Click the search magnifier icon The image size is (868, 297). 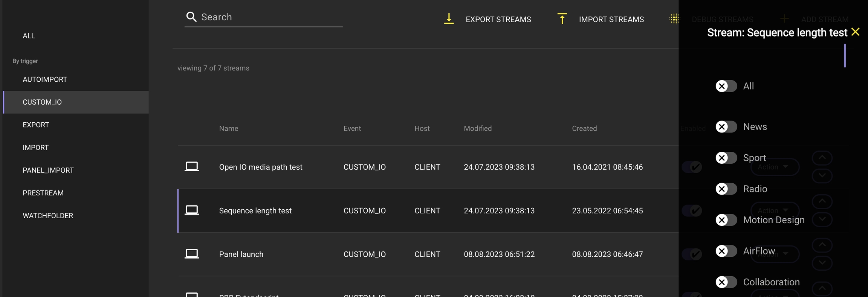click(191, 17)
